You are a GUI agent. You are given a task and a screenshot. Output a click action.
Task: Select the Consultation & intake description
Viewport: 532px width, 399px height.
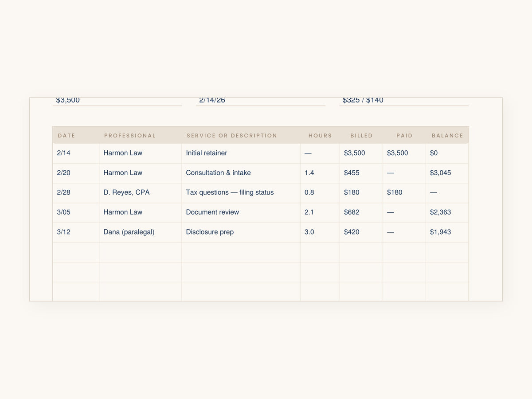point(241,173)
